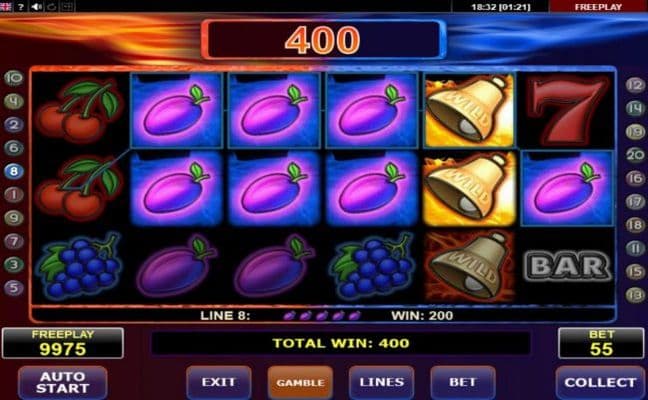Collect winnings with the COLLECT button
648x400 pixels.
[600, 383]
